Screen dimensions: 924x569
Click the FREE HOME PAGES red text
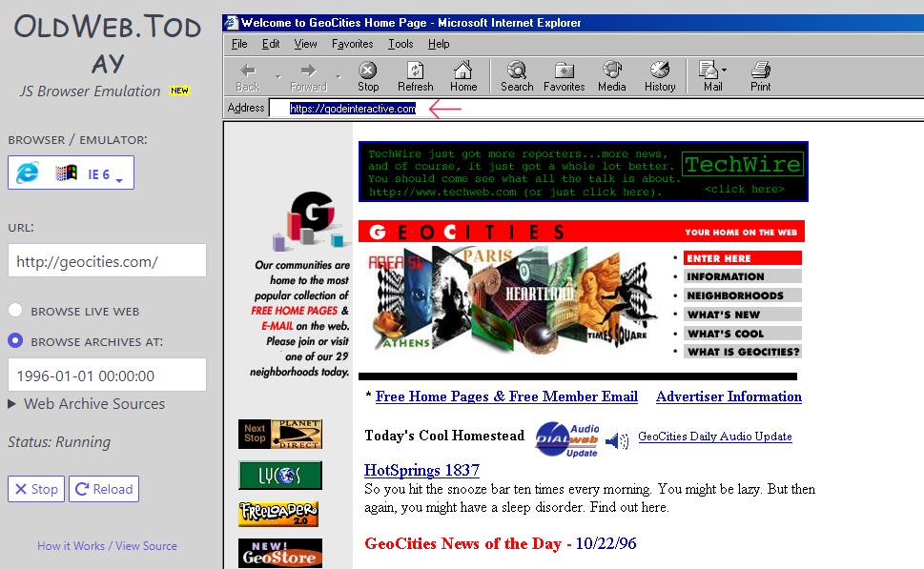[x=295, y=311]
